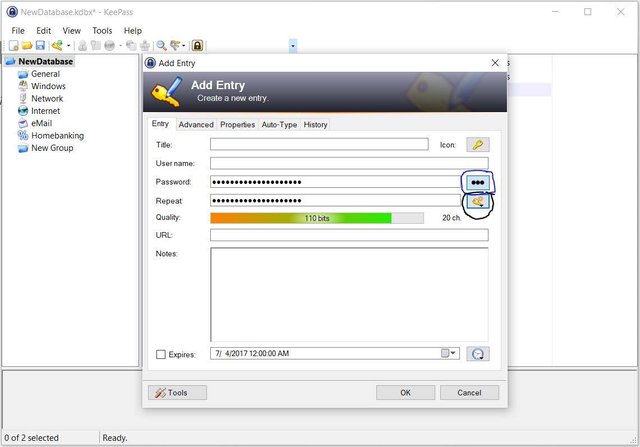Viewport: 640px width, 447px height.
Task: Click the Cancel button
Action: click(x=469, y=393)
